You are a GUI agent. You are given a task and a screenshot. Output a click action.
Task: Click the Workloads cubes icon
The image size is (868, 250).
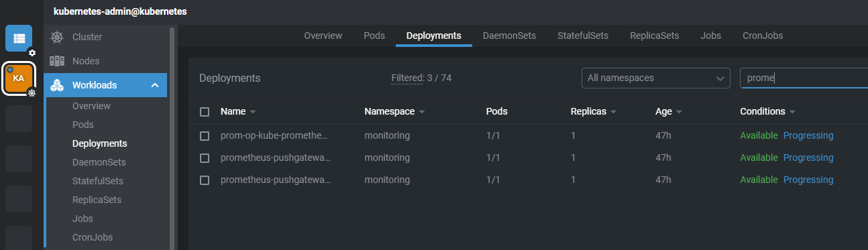(57, 85)
